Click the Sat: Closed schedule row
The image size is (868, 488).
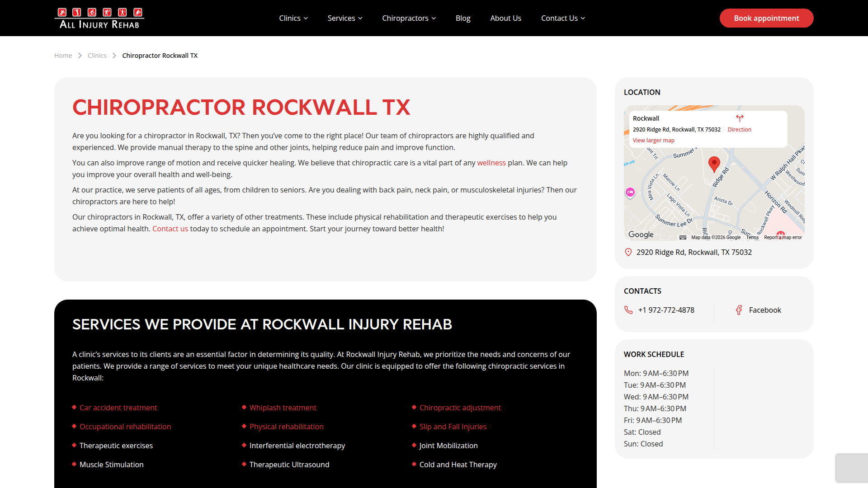642,432
